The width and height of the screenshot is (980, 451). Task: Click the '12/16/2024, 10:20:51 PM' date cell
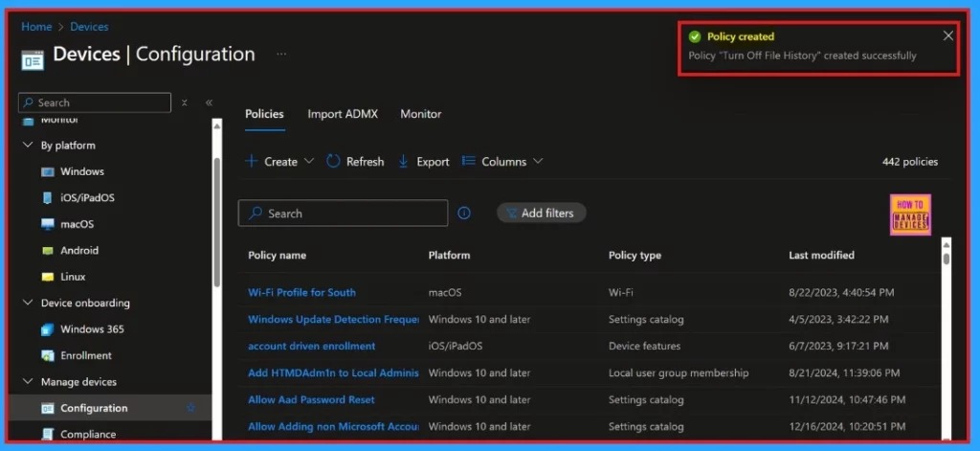coord(847,427)
